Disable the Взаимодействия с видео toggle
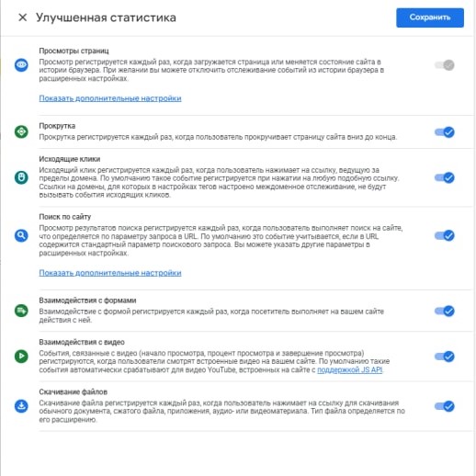 point(445,357)
